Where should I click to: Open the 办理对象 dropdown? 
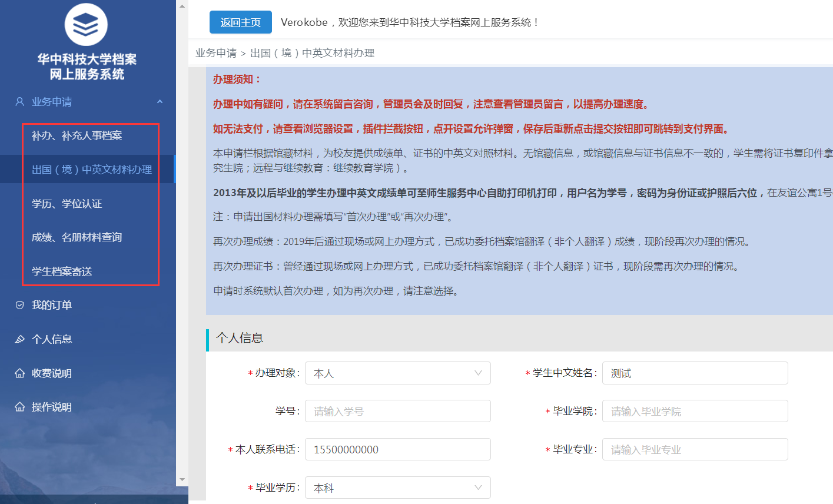tap(397, 373)
